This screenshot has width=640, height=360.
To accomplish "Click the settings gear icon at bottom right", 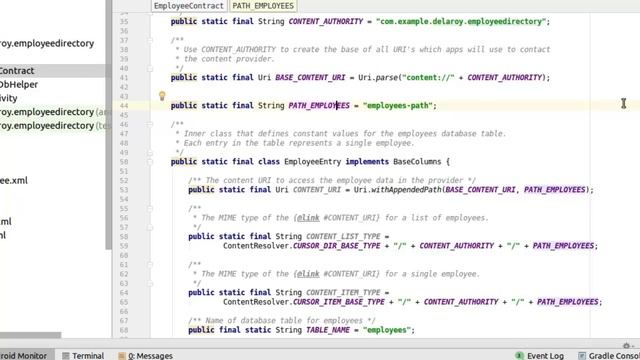I will click(x=627, y=345).
